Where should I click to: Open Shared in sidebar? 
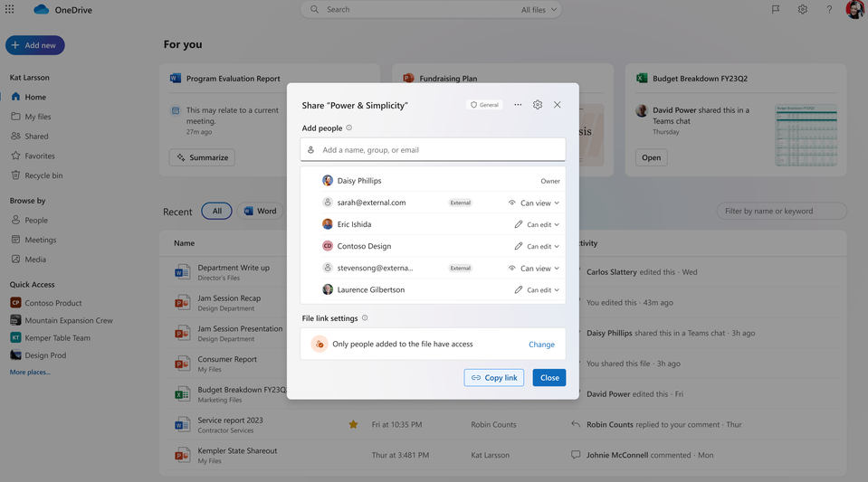pos(30,137)
